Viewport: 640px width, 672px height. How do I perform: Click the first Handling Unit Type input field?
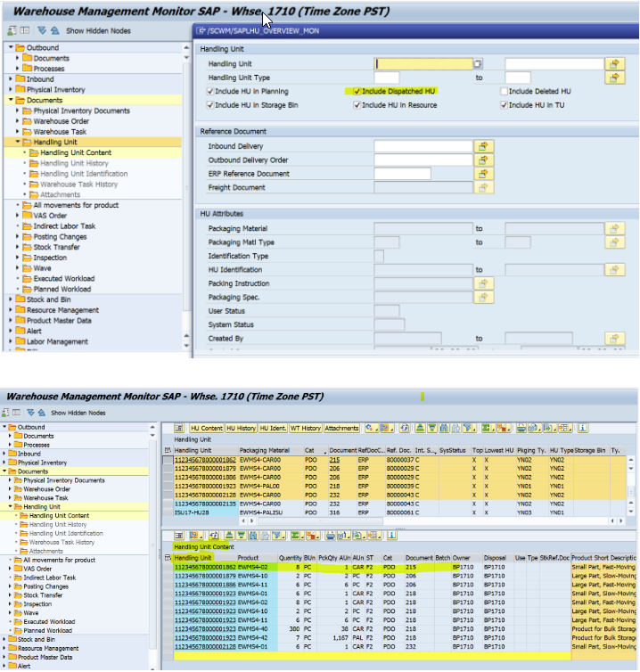386,78
